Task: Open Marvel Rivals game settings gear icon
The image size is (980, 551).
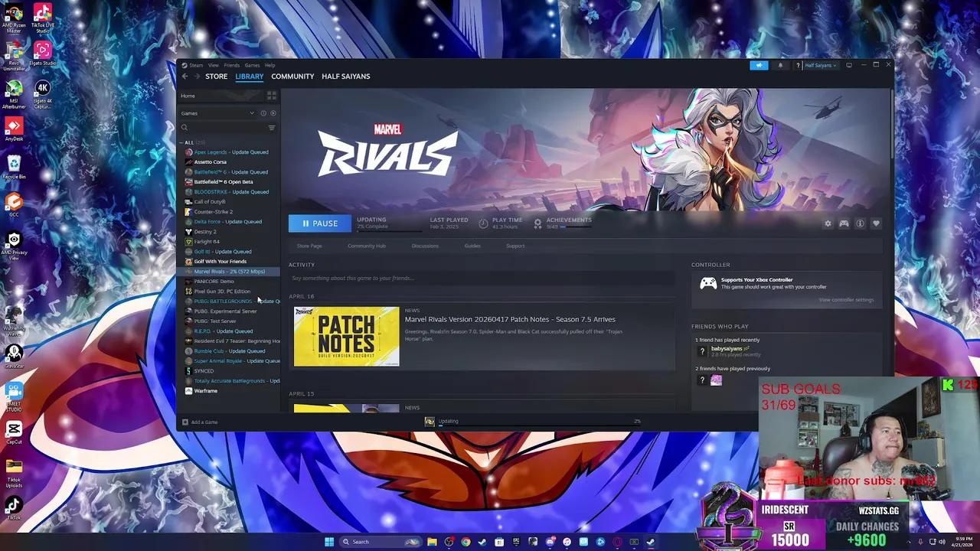Action: [828, 223]
